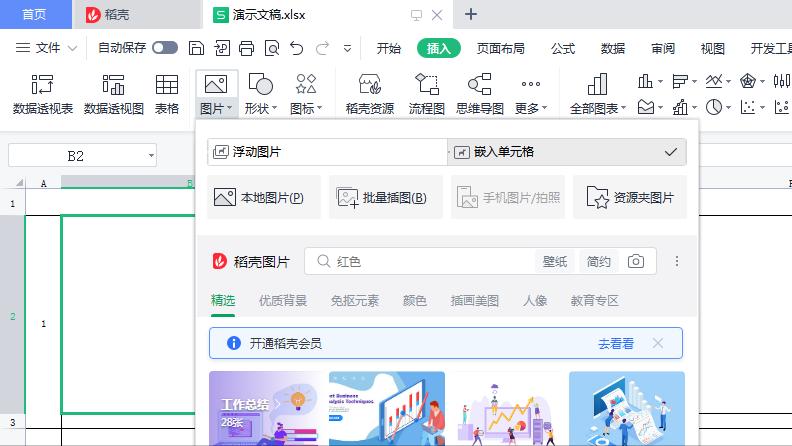Screen dimensions: 792x446
Task: Switch to the 公式 ribbon tab
Action: point(563,48)
